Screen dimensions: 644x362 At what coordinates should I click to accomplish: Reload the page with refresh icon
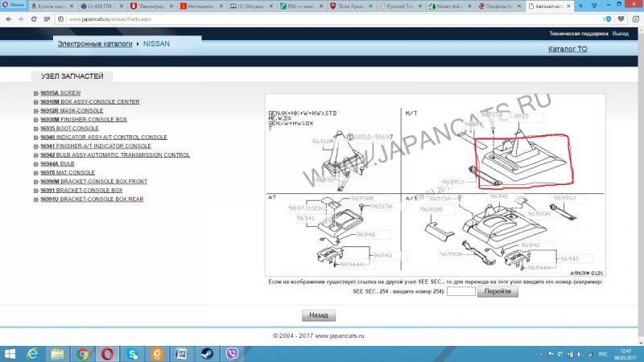34,19
